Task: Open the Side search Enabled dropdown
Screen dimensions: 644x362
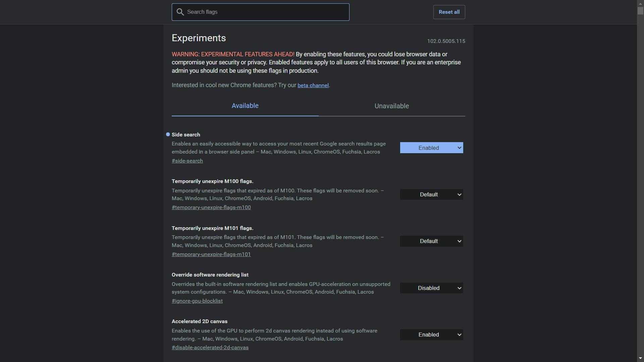Action: click(431, 148)
